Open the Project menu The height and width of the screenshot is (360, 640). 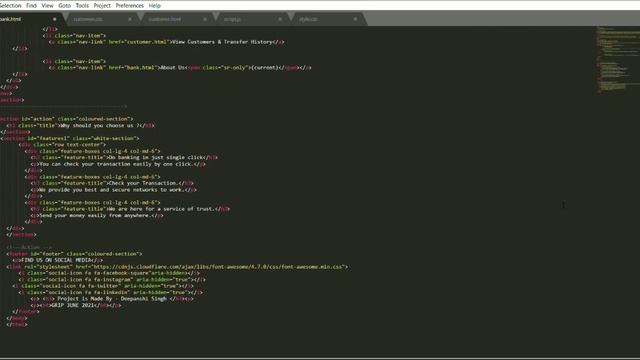click(102, 6)
